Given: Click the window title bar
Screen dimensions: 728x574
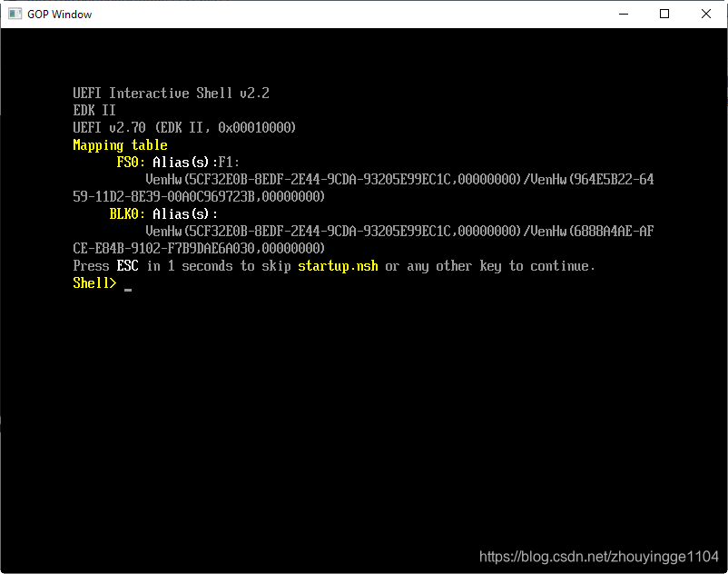Looking at the screenshot, I should click(x=363, y=14).
